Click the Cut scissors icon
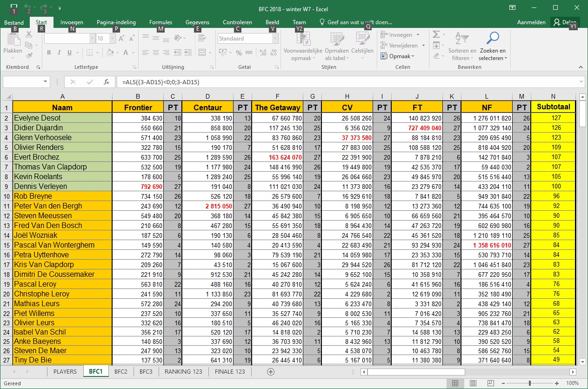The image size is (588, 389). click(x=29, y=34)
